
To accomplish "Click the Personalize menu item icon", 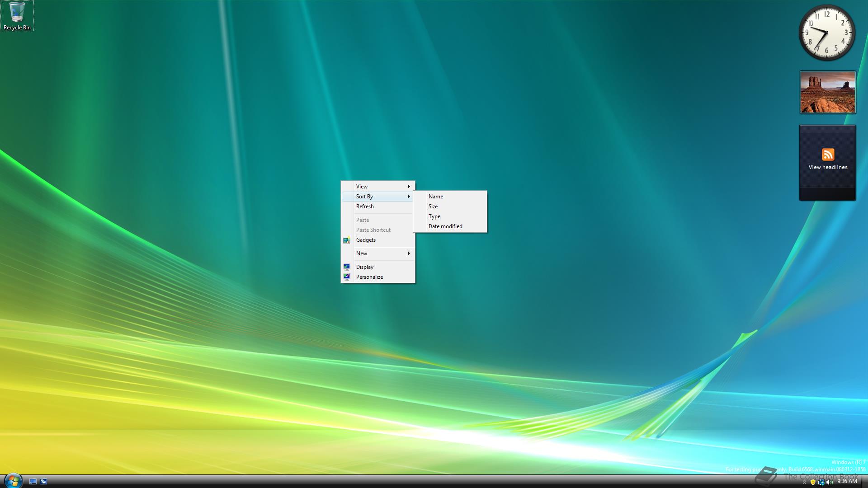I will pyautogui.click(x=347, y=277).
